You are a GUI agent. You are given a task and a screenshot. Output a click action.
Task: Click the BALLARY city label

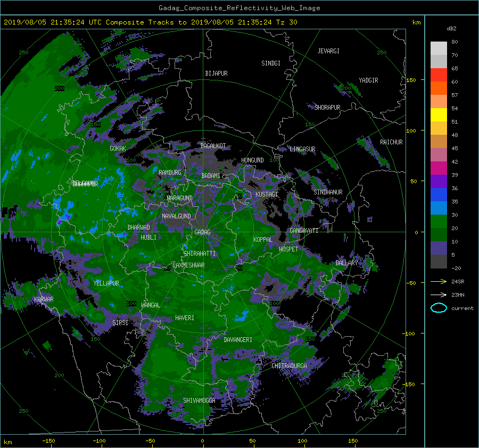coord(346,263)
